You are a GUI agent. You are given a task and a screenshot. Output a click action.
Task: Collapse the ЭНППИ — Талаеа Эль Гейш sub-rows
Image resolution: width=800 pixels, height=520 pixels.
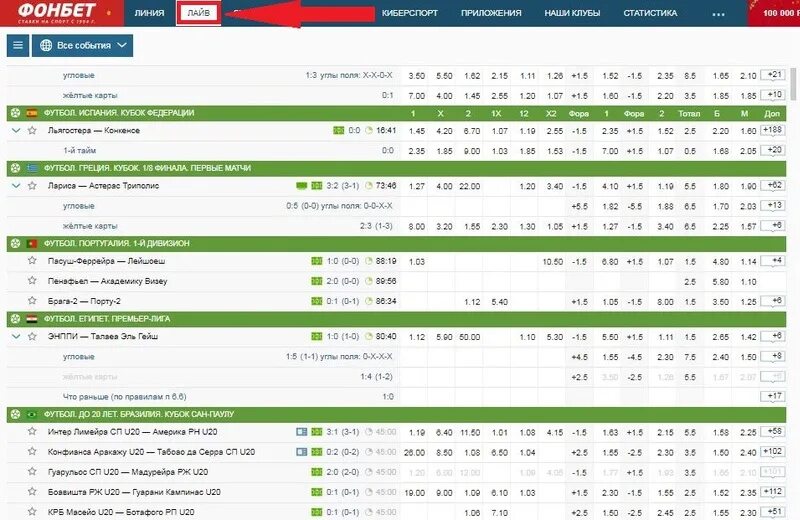click(16, 336)
